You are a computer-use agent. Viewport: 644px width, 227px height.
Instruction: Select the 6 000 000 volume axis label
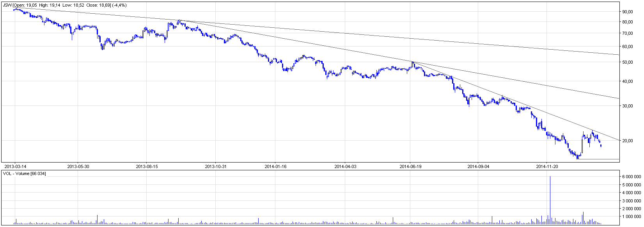(x=632, y=177)
